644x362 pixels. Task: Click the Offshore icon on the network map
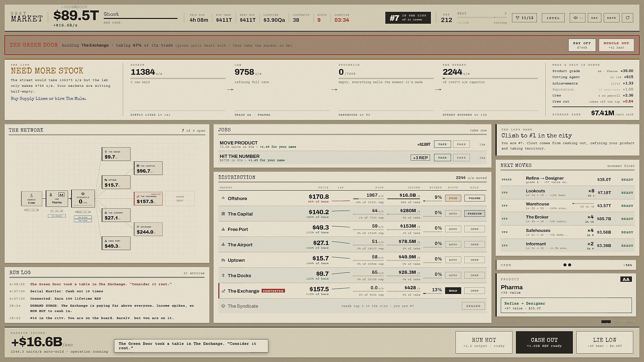coord(138,227)
